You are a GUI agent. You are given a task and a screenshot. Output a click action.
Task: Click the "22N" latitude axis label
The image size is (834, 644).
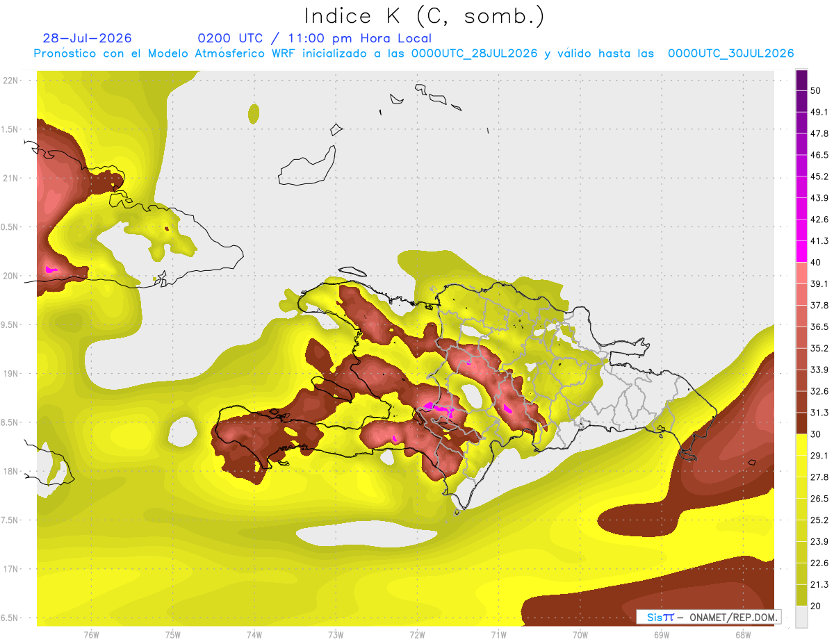(10, 80)
